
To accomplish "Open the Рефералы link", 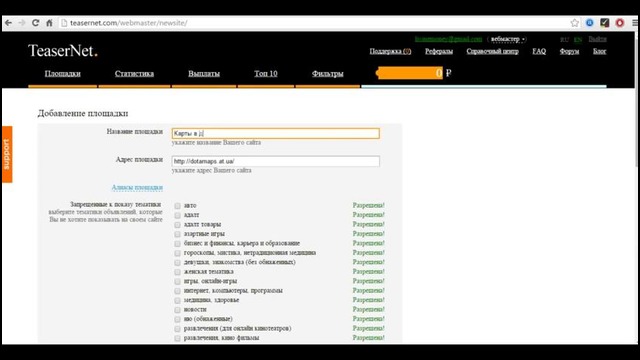I will (439, 51).
